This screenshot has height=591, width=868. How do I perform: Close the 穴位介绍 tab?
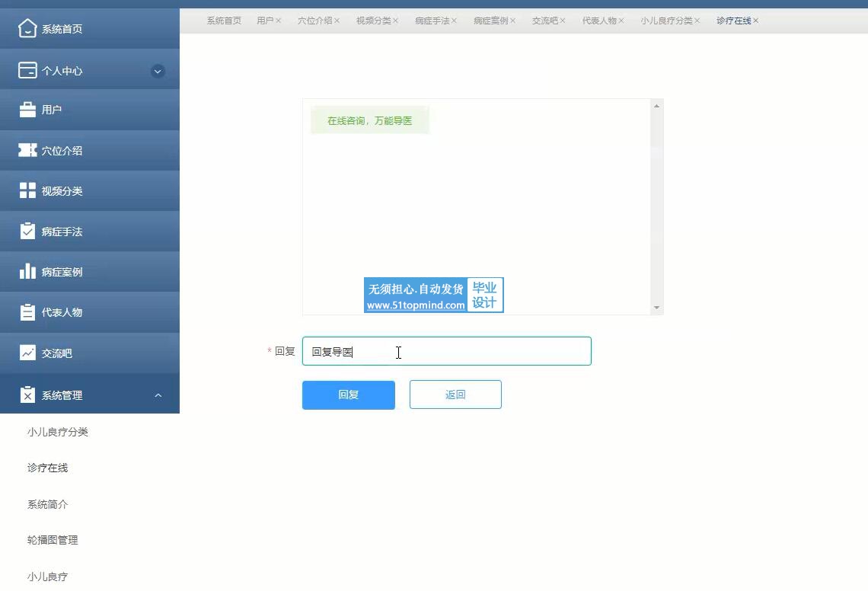(x=337, y=21)
